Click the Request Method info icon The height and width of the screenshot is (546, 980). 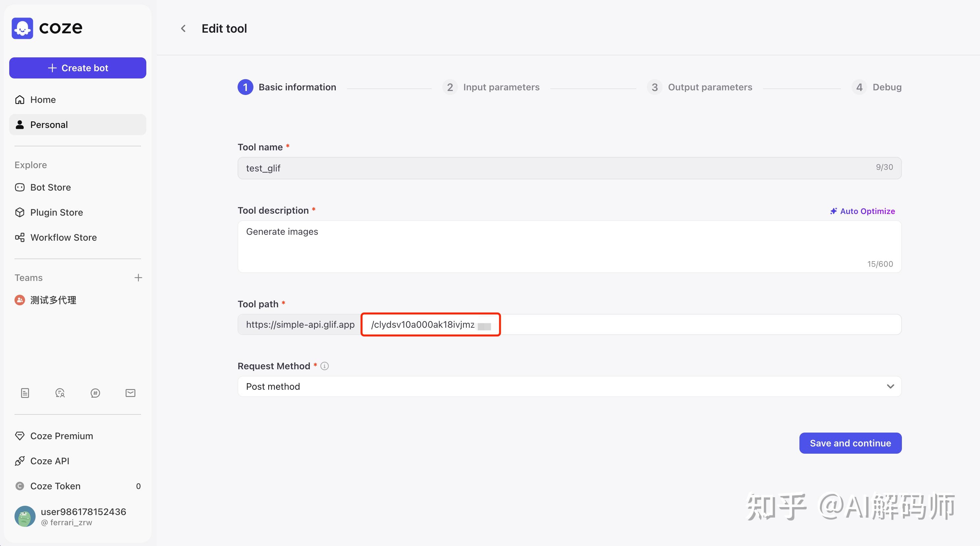click(325, 366)
